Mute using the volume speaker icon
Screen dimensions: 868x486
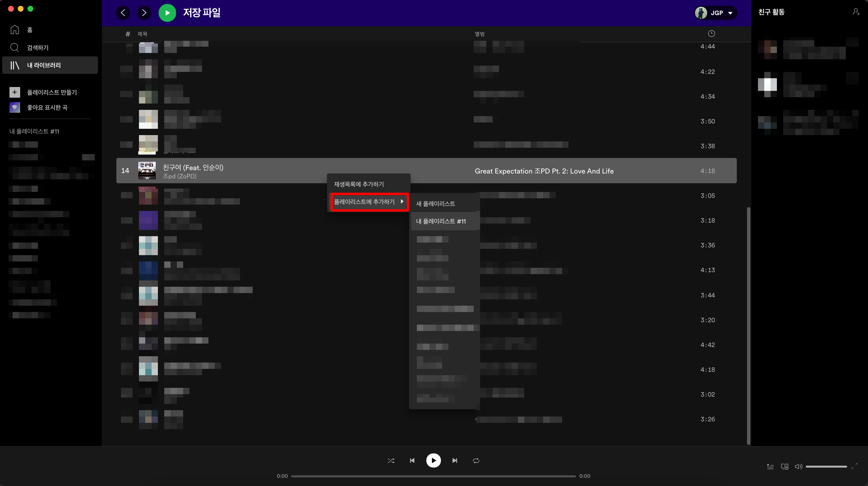[798, 467]
